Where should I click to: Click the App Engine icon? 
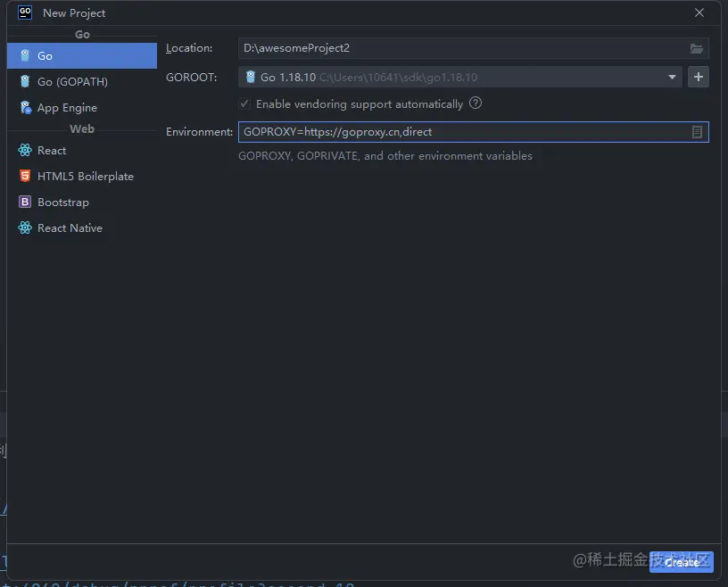[26, 108]
